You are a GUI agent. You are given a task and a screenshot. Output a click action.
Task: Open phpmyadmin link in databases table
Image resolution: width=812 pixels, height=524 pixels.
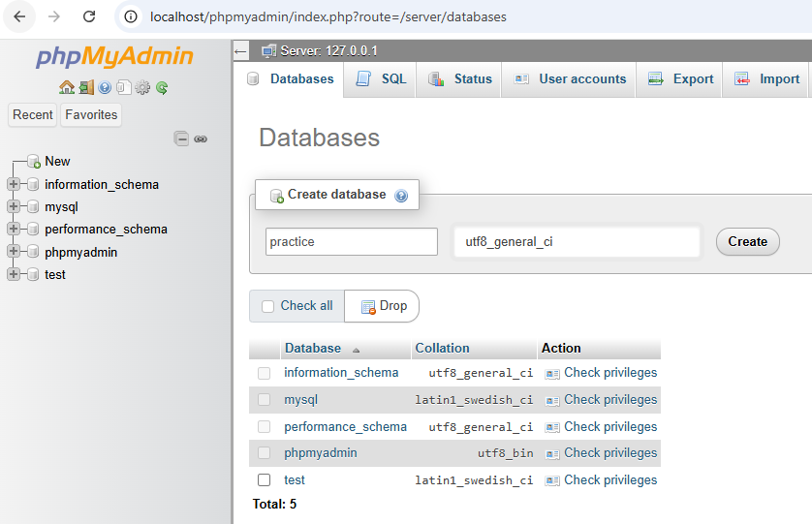coord(321,453)
